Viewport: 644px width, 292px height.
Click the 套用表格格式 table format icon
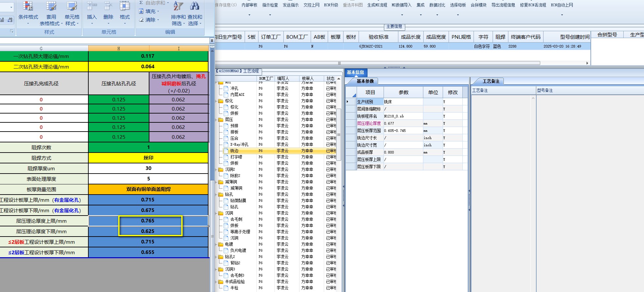pyautogui.click(x=51, y=6)
